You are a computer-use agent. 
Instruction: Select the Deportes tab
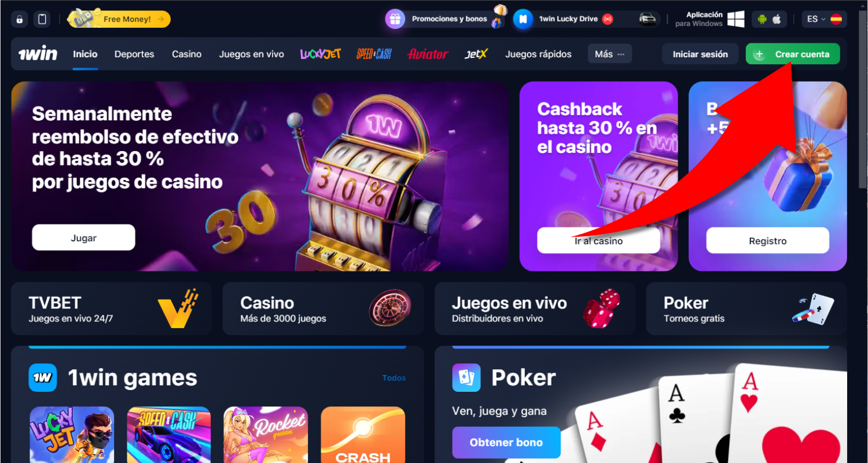[x=134, y=54]
